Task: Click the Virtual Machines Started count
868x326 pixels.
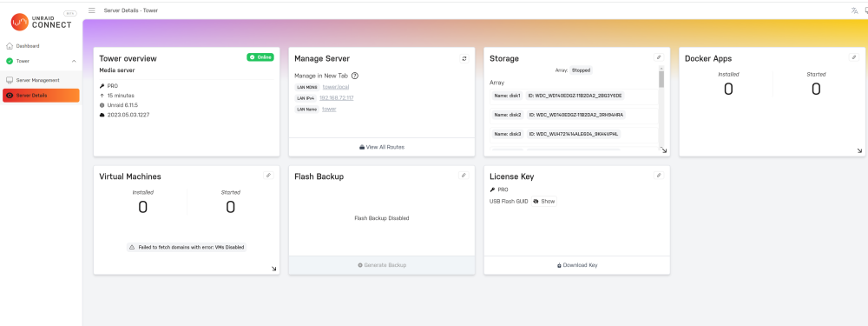Action: (x=230, y=208)
